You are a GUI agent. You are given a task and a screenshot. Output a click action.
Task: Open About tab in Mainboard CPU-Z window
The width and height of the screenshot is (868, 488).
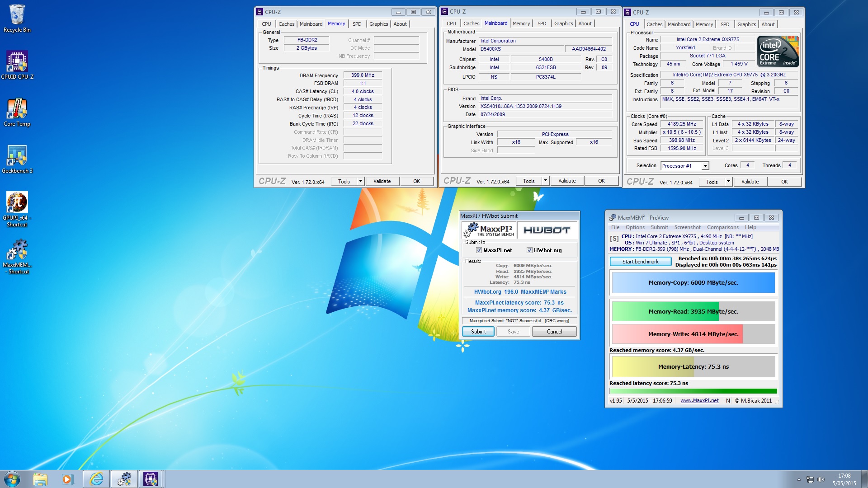585,23
